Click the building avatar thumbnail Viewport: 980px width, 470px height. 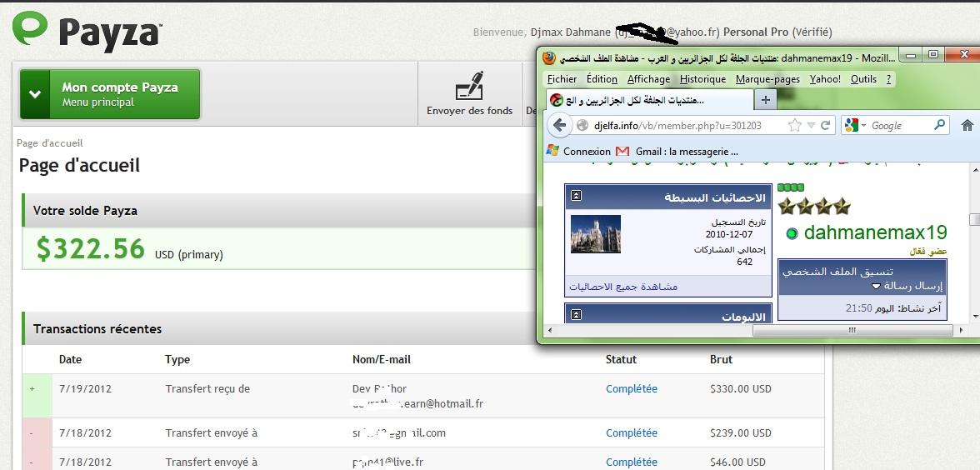[596, 234]
